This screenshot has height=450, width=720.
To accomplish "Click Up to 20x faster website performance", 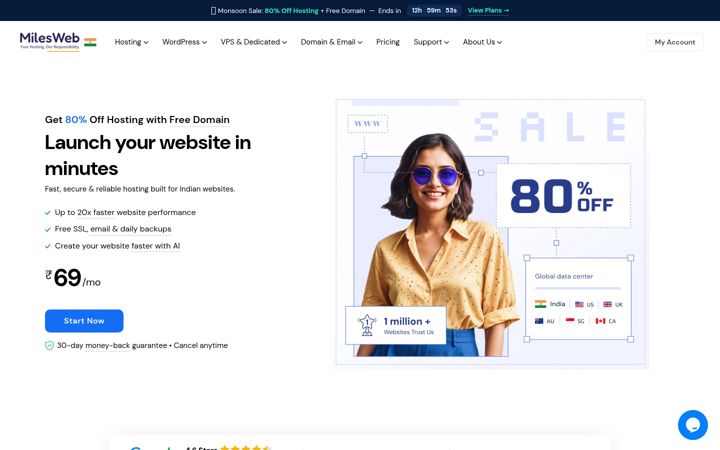I will 125,213.
